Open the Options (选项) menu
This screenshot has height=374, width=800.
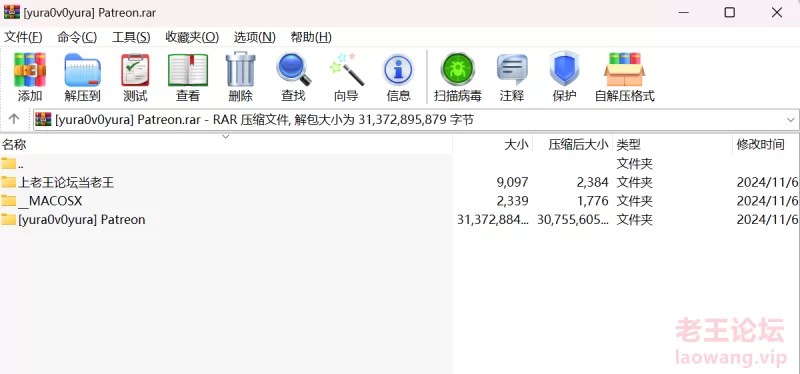[x=255, y=37]
